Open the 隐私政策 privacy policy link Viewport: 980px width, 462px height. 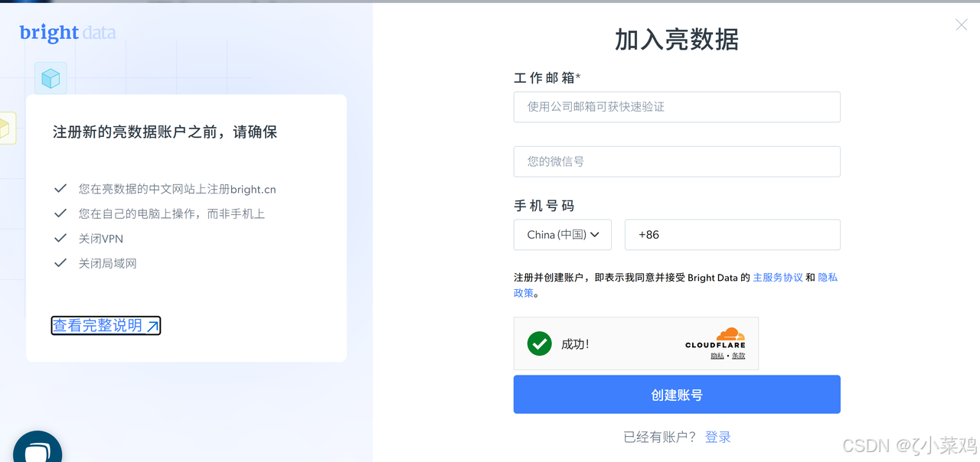coord(828,278)
